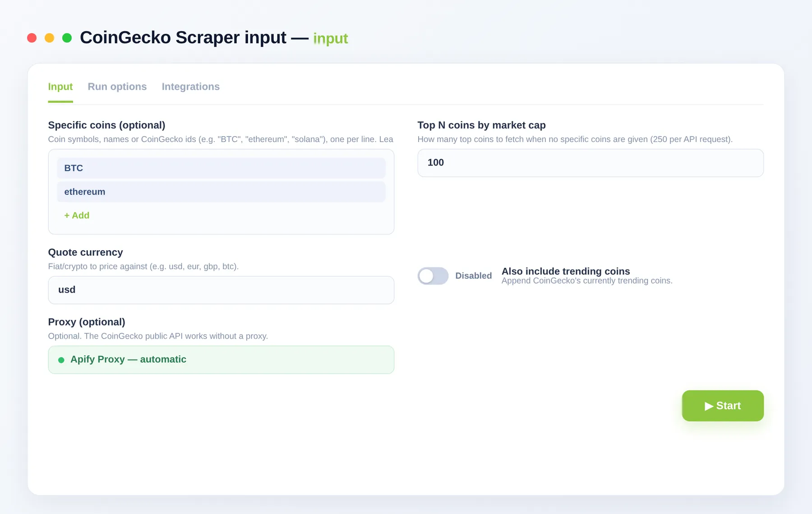Viewport: 812px width, 514px height.
Task: Open the Run options tab
Action: (117, 87)
